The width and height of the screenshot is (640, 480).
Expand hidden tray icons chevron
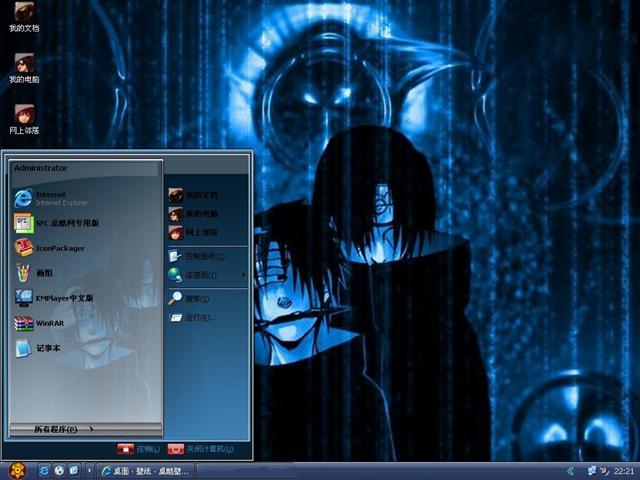(571, 471)
